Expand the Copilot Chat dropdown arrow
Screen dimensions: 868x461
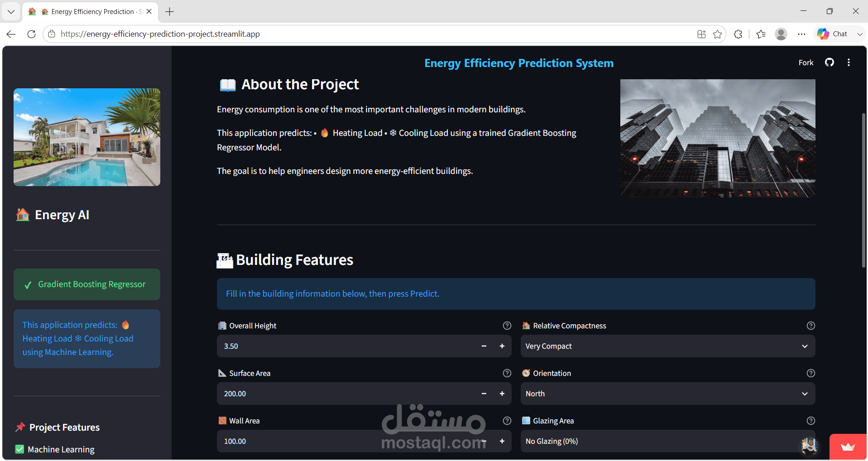tap(859, 34)
